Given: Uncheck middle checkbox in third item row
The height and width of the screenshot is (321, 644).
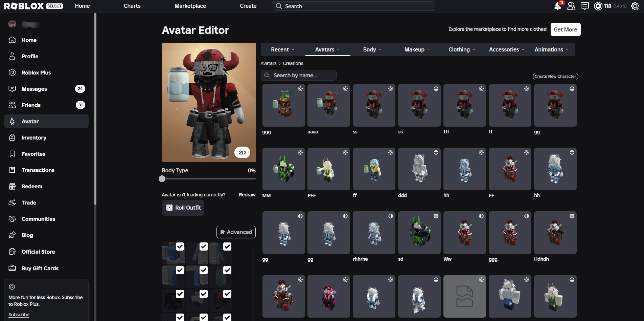Looking at the screenshot, I should click(204, 294).
